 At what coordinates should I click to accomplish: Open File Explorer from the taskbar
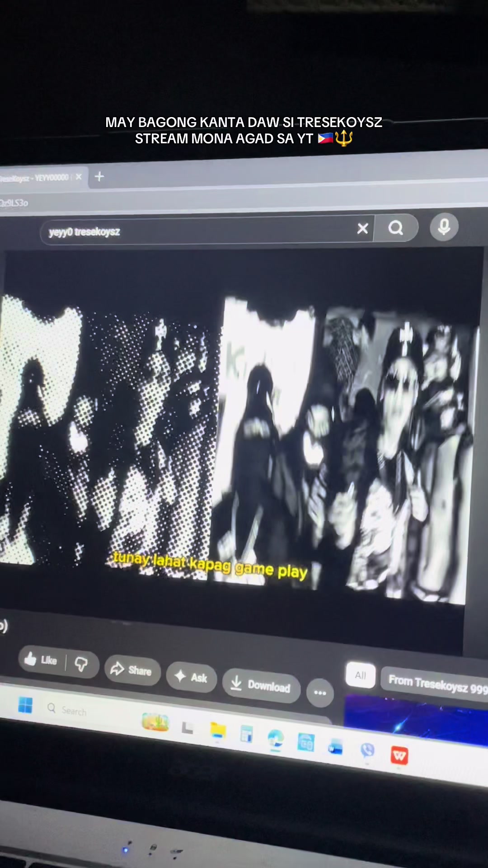[218, 731]
